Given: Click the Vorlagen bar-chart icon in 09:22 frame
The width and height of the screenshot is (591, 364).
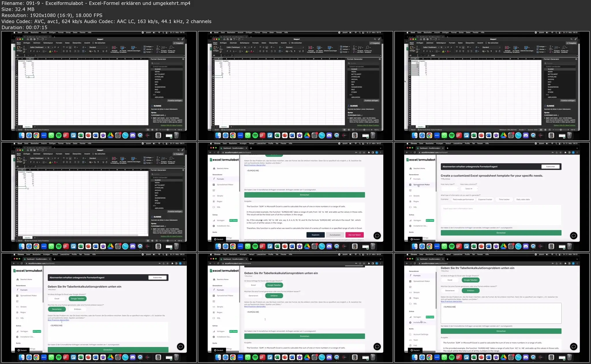Looking at the screenshot, I should coord(214,220).
